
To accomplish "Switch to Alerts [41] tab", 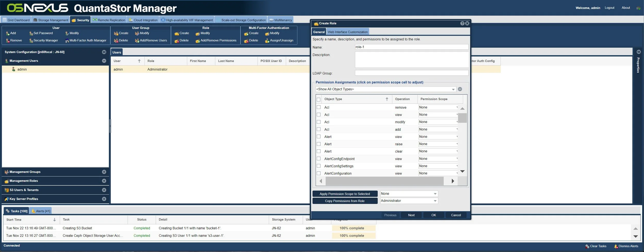I will [x=40, y=211].
